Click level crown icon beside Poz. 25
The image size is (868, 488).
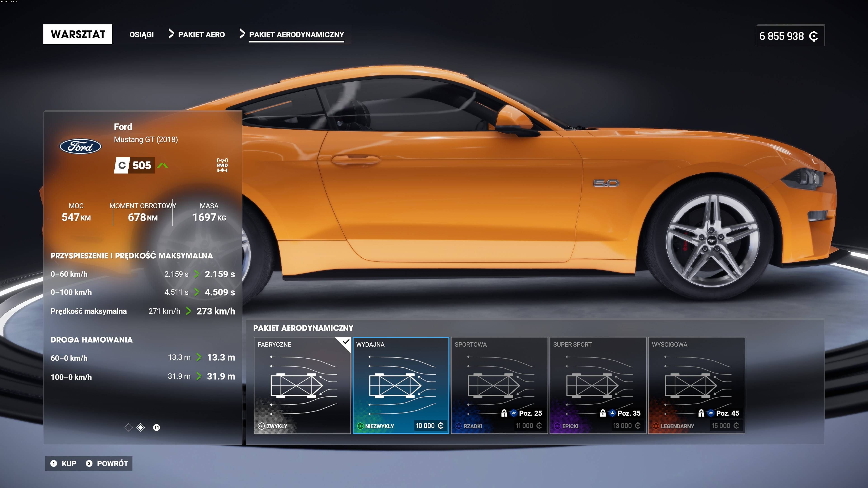[514, 413]
